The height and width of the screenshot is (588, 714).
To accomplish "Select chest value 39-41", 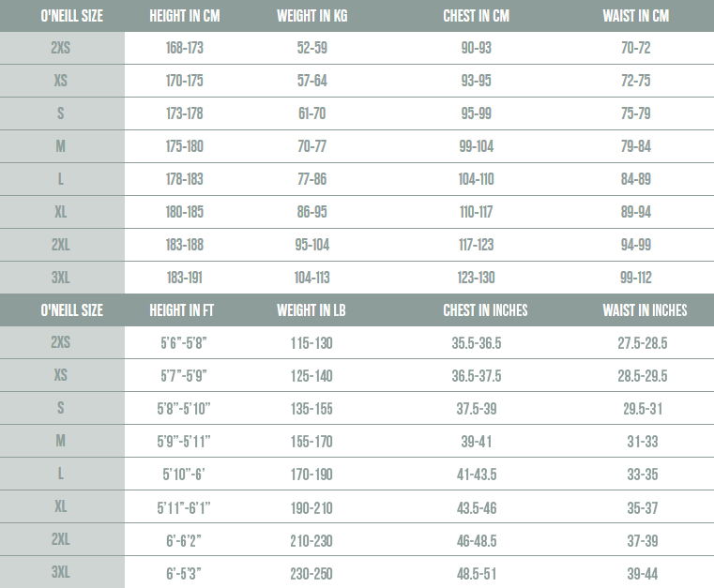I will point(477,441).
